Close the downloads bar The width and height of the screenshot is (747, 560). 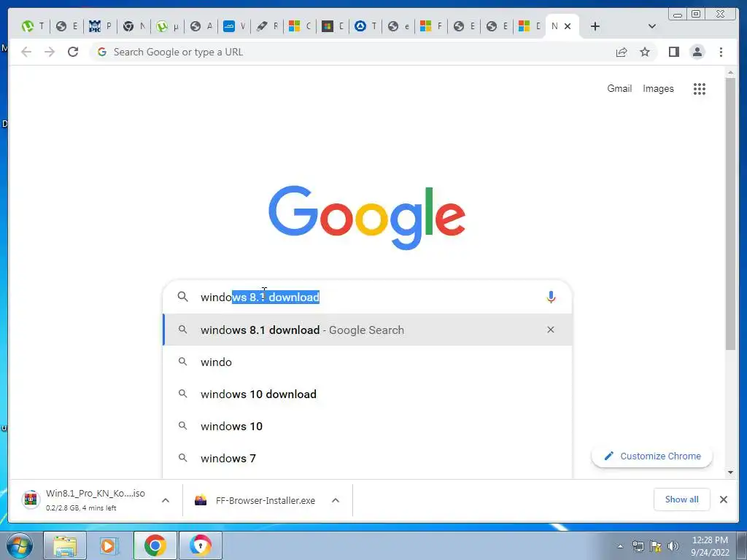(x=723, y=499)
